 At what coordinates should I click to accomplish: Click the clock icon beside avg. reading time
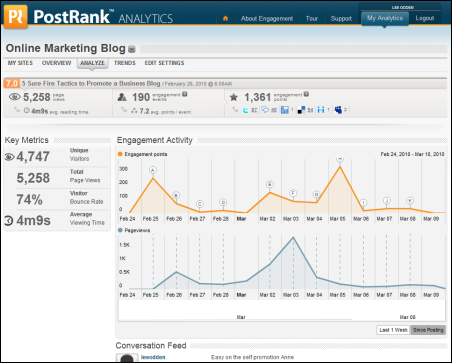[x=27, y=110]
